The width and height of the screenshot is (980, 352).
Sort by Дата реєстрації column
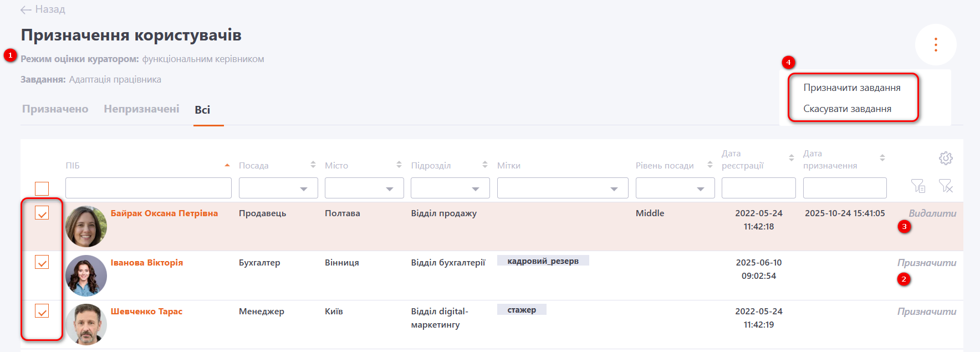pos(791,159)
